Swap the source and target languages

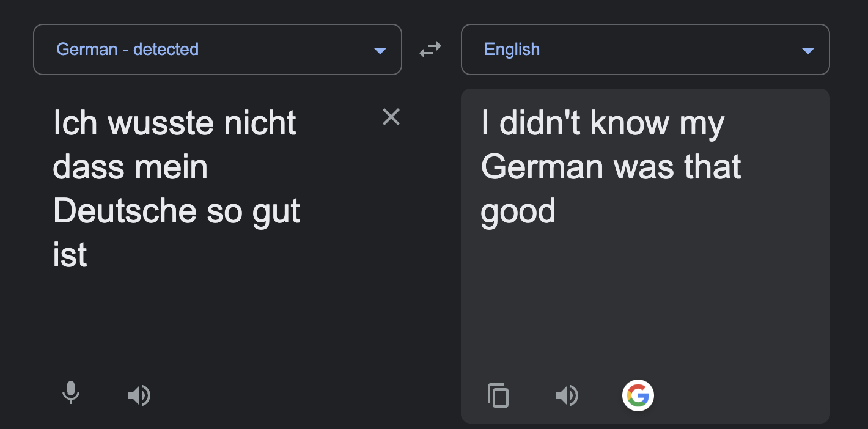[x=430, y=50]
